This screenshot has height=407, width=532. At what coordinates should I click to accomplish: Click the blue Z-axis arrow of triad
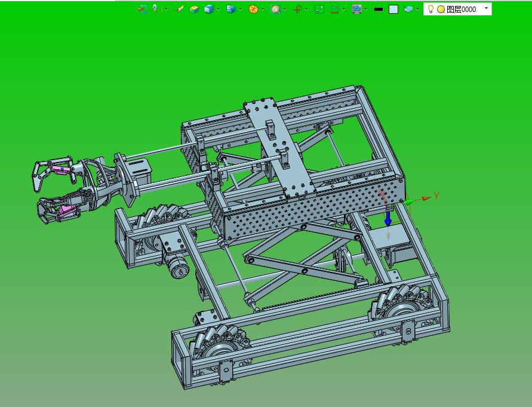click(x=388, y=218)
